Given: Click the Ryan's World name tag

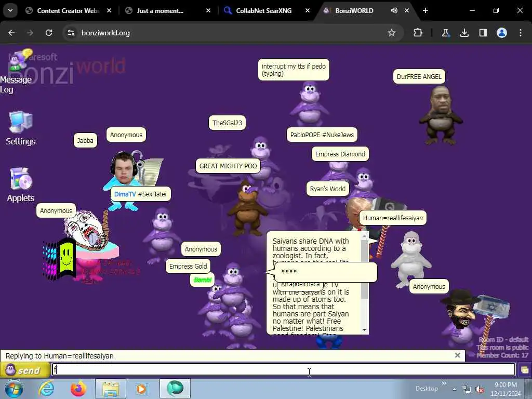Looking at the screenshot, I should pyautogui.click(x=327, y=189).
